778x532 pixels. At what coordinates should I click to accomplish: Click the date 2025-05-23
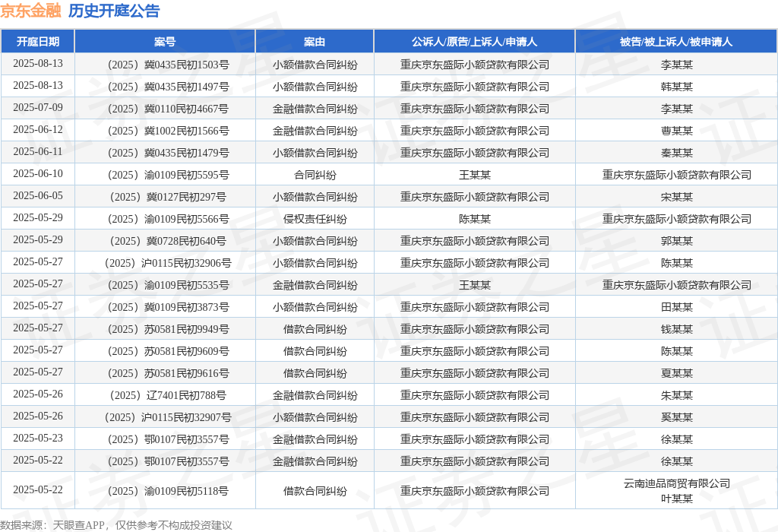pos(38,439)
